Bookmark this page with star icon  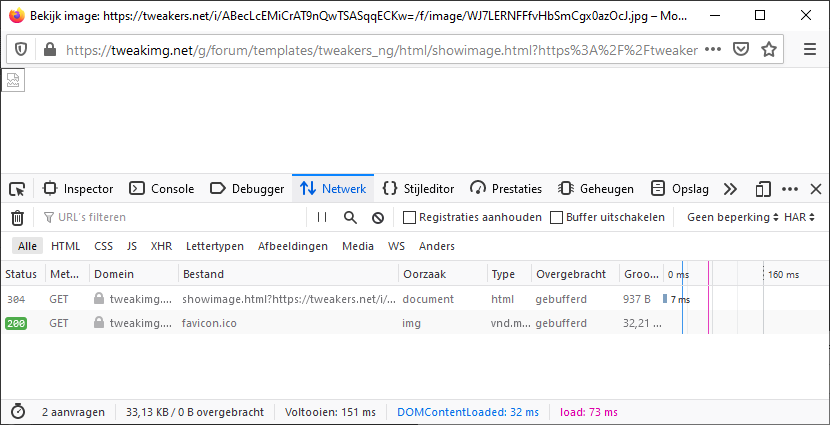click(769, 50)
